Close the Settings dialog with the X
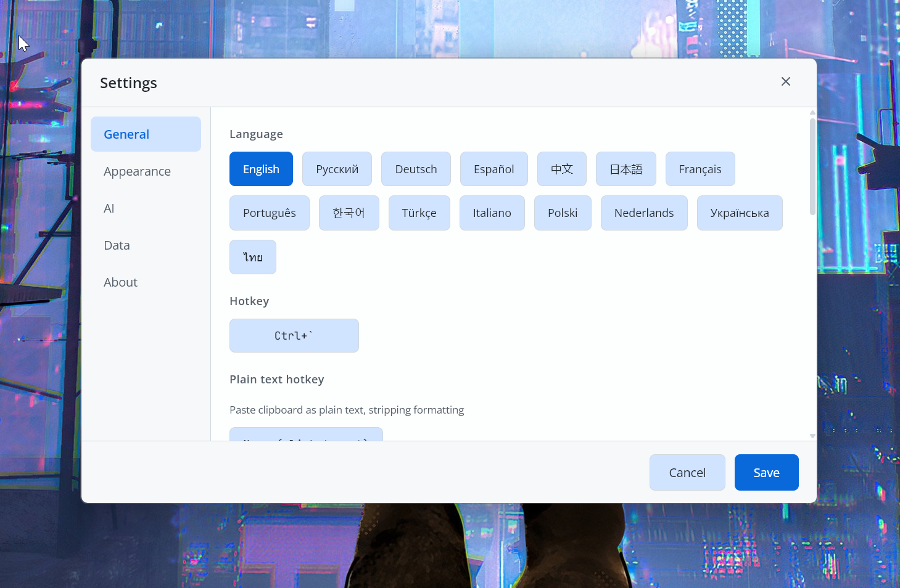 pos(785,81)
